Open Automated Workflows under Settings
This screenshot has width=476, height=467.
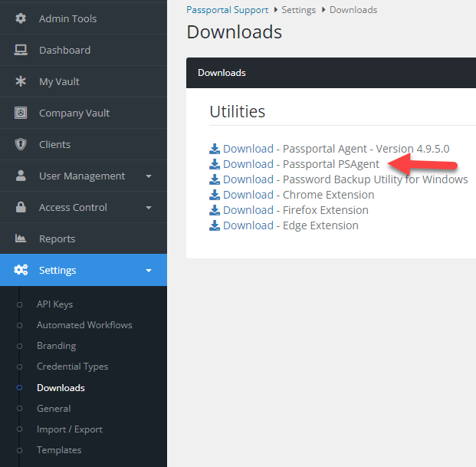pos(84,325)
